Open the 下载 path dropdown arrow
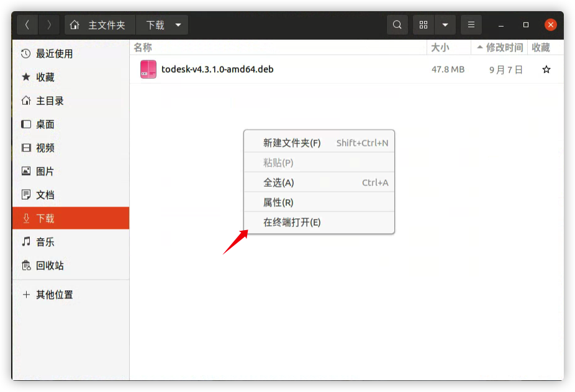 178,25
